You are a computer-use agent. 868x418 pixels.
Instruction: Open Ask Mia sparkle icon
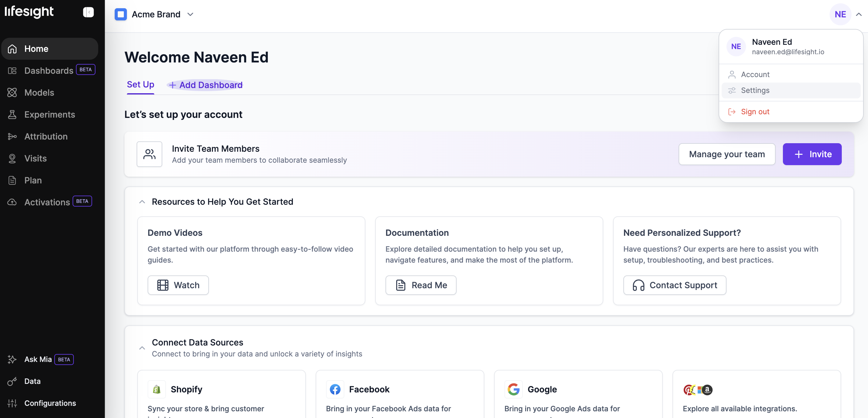[x=12, y=359]
